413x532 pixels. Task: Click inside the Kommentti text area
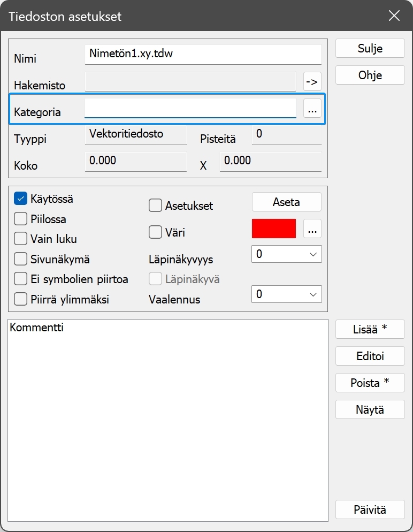(168, 420)
